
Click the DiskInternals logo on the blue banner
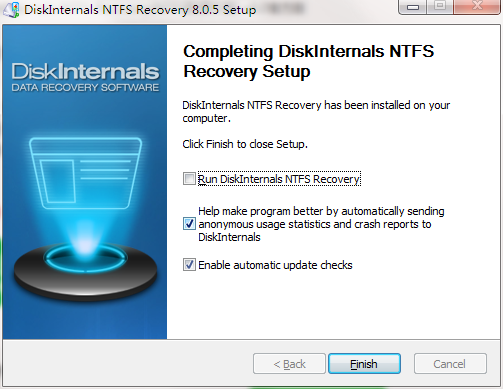(85, 77)
